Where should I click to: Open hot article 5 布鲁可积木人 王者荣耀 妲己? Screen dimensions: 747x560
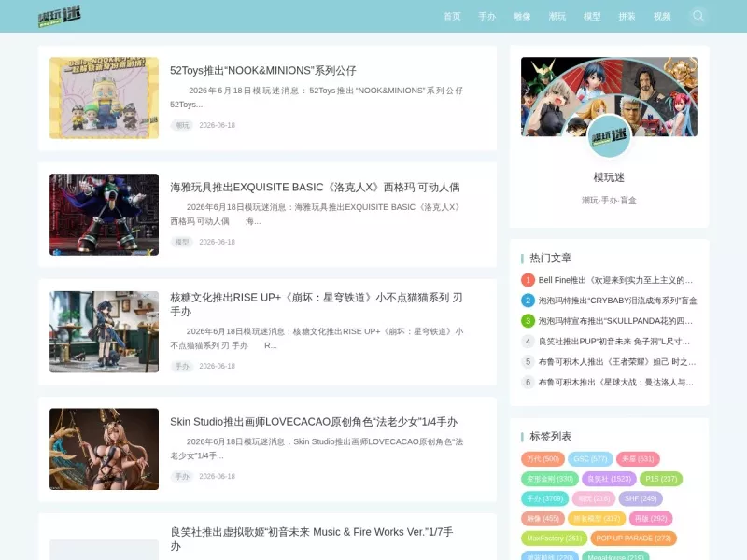(617, 362)
